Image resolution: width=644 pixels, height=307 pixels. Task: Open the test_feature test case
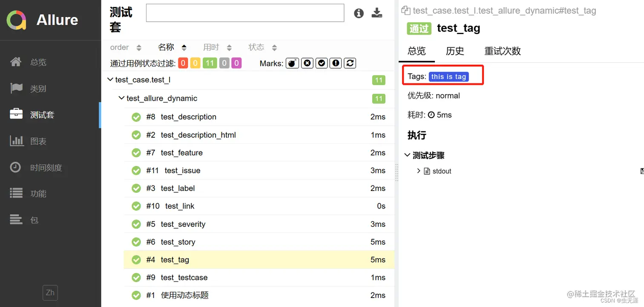(x=259, y=153)
